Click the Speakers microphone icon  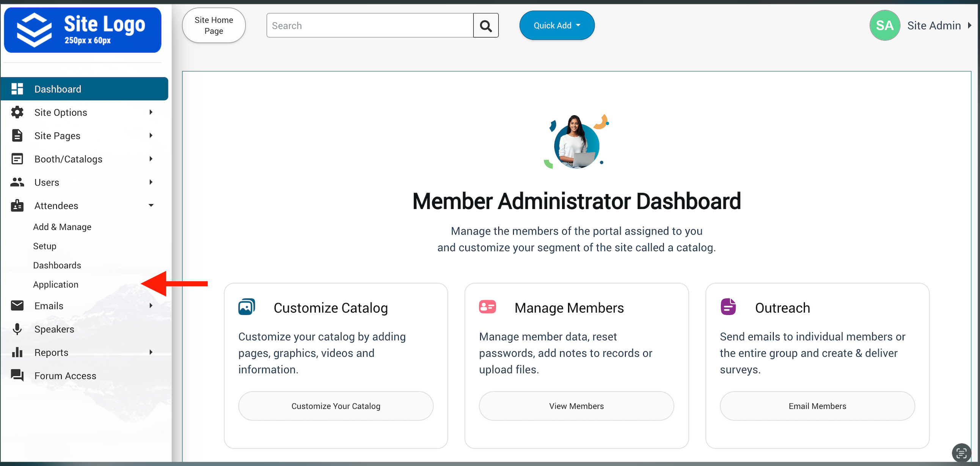click(17, 329)
